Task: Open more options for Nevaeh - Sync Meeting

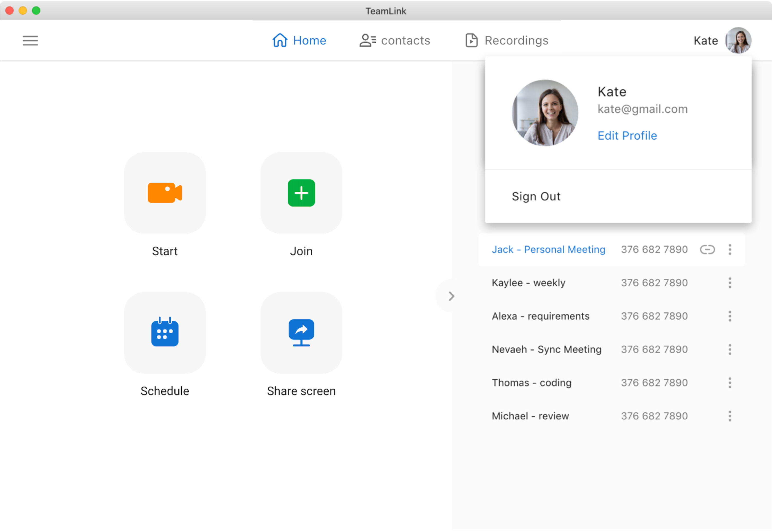Action: tap(730, 349)
